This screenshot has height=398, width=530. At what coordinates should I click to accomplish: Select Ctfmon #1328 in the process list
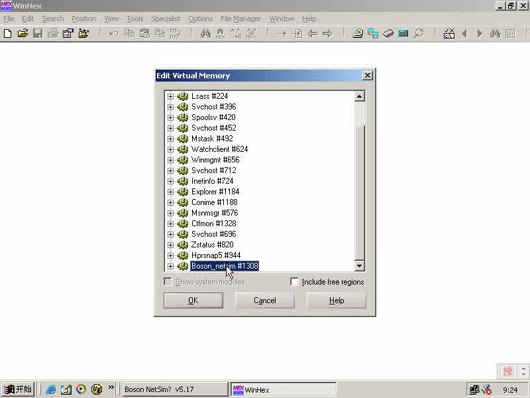pyautogui.click(x=214, y=224)
